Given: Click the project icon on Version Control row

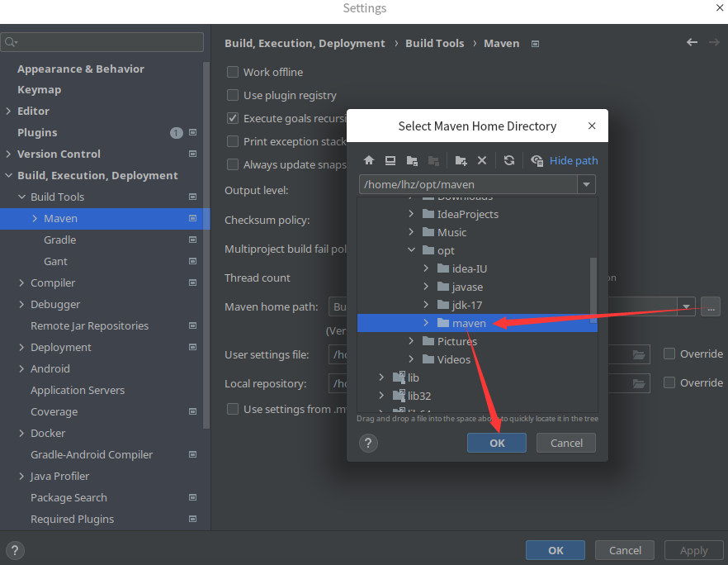Looking at the screenshot, I should pos(192,154).
